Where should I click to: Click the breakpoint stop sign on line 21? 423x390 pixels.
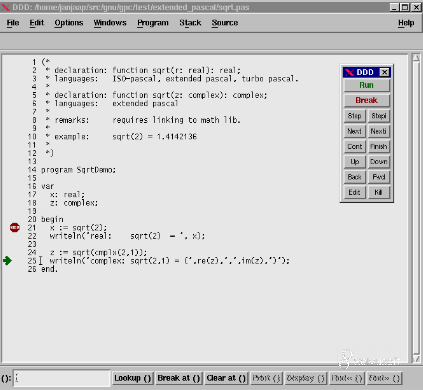coord(15,228)
